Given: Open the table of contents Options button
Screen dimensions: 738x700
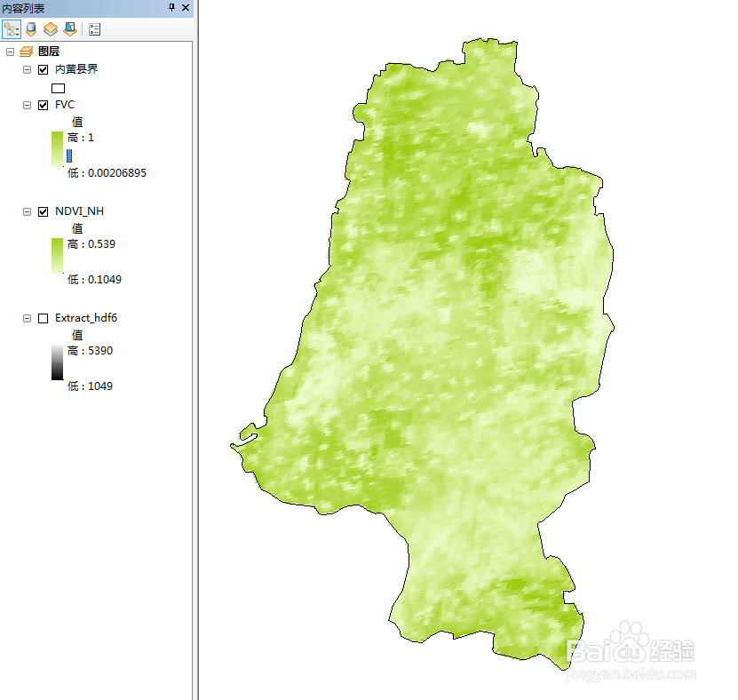Looking at the screenshot, I should [95, 29].
